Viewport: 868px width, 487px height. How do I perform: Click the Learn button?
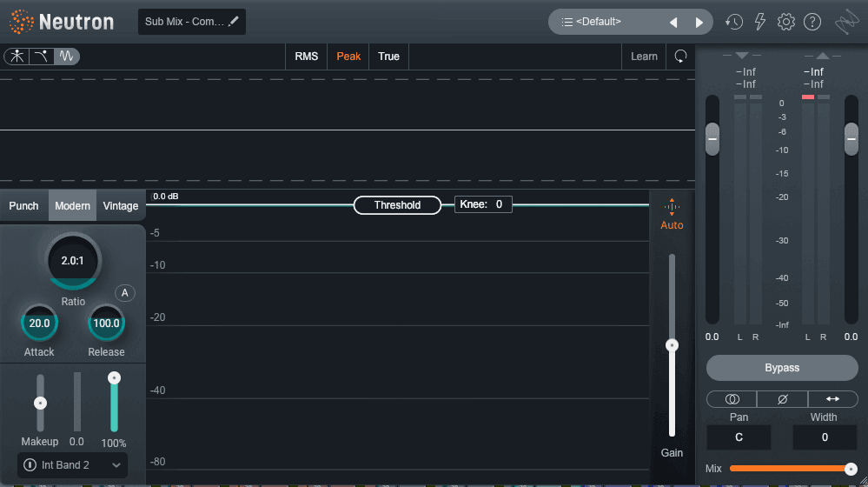coord(644,57)
